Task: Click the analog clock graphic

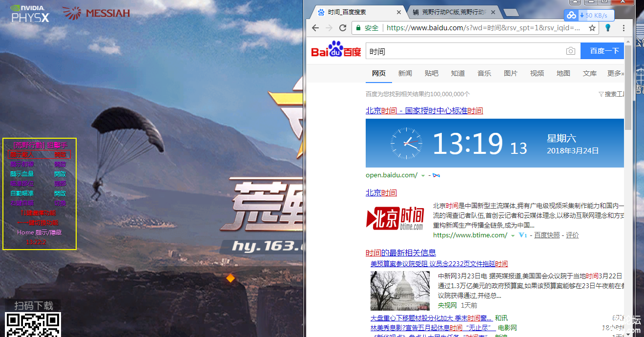Action: tap(406, 143)
